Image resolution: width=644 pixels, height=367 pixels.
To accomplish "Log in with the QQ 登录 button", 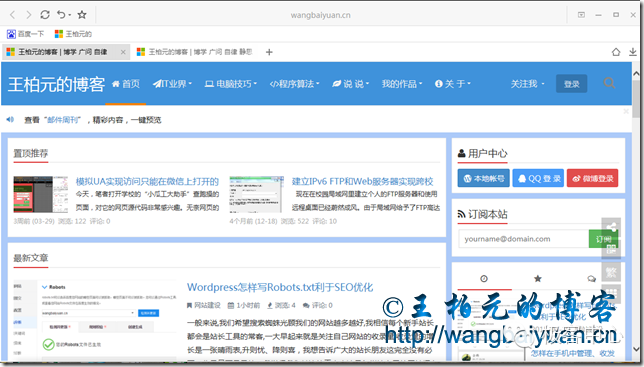I will [538, 178].
